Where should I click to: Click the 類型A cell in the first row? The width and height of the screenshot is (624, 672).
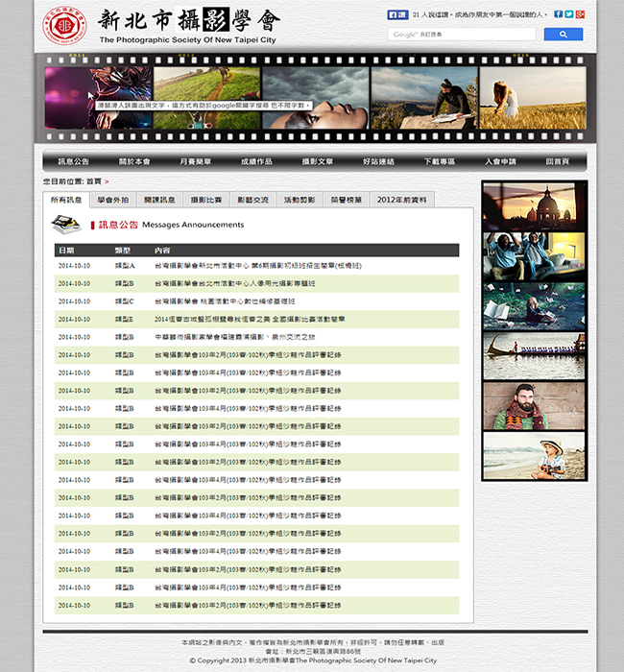(125, 266)
